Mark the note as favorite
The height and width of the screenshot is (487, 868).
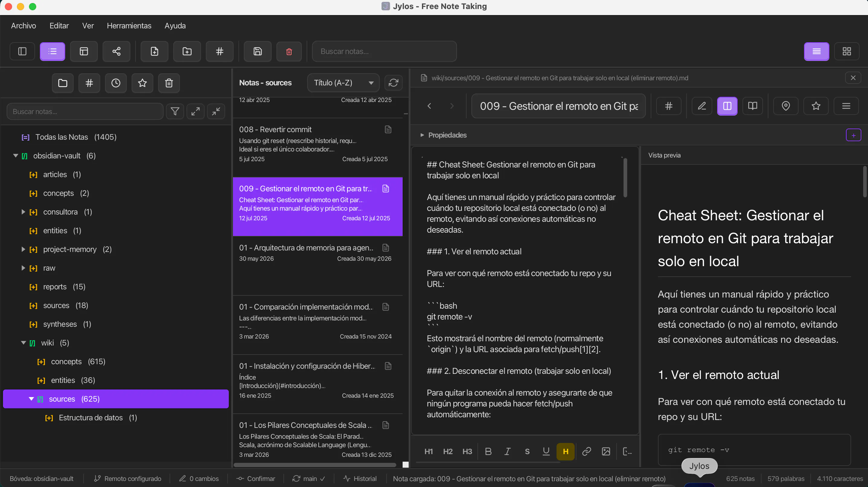pos(816,106)
